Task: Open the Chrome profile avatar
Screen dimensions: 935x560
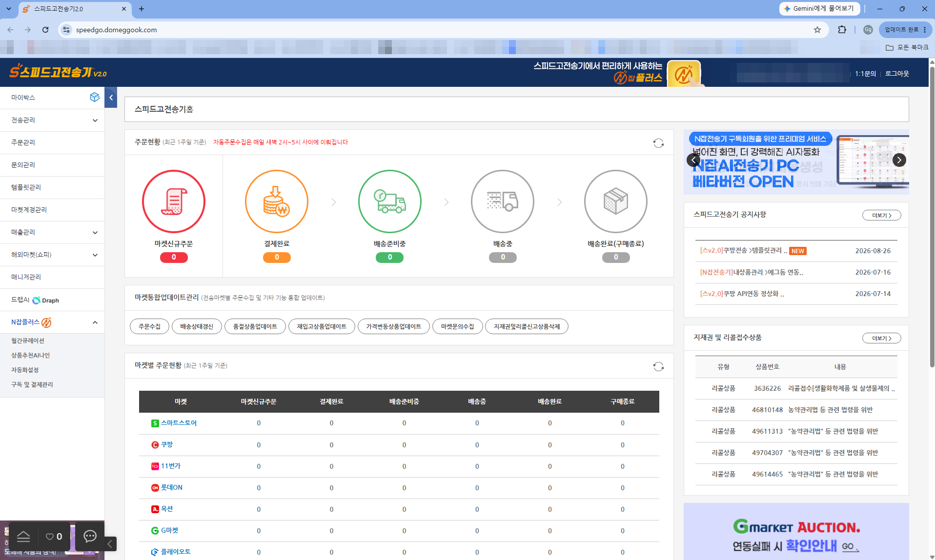Action: pos(868,30)
